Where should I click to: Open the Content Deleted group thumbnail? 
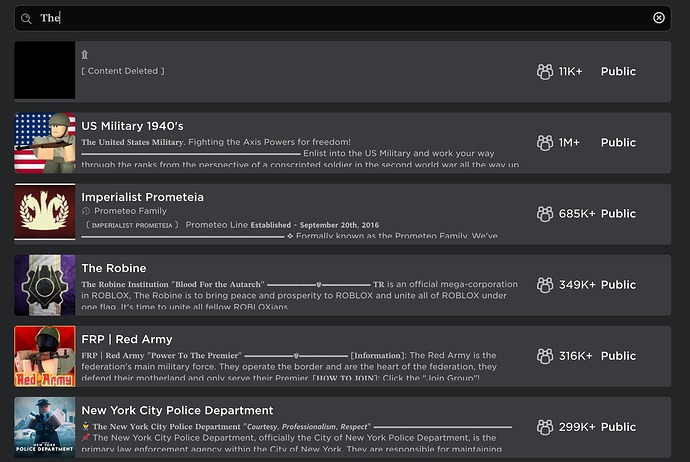[x=44, y=70]
